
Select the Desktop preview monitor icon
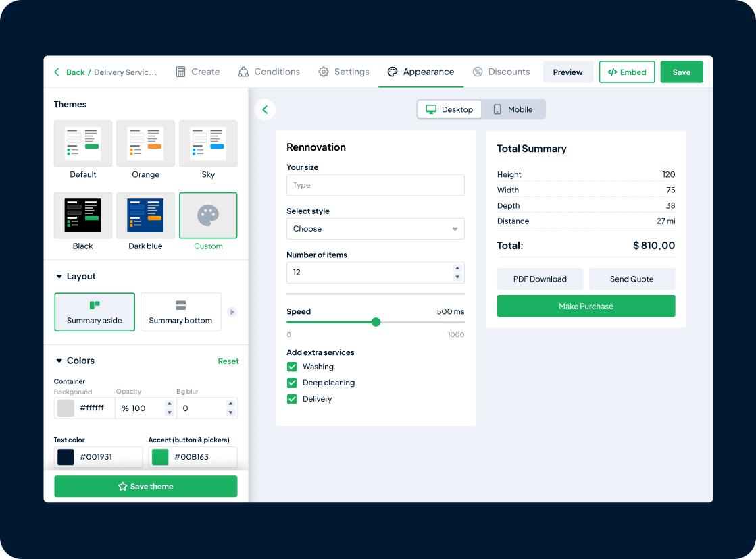431,109
